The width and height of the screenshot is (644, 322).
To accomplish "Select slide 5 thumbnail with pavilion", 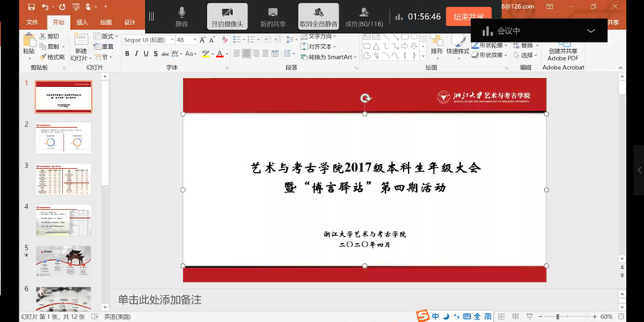I will pyautogui.click(x=63, y=261).
